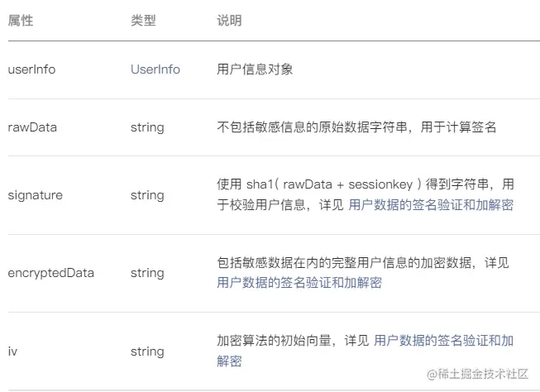Select the rawData property name
Viewport: 540px width, 392px height.
[x=32, y=127]
